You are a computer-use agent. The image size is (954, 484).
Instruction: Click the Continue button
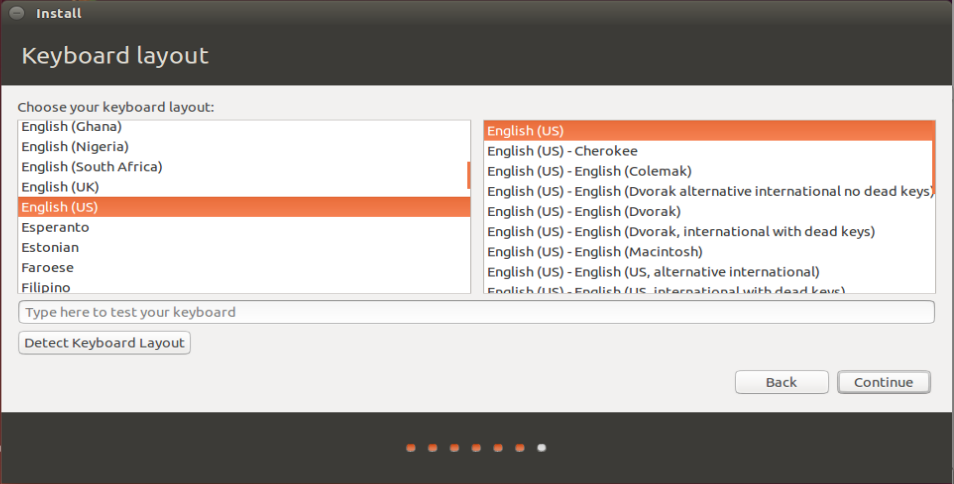coord(883,382)
